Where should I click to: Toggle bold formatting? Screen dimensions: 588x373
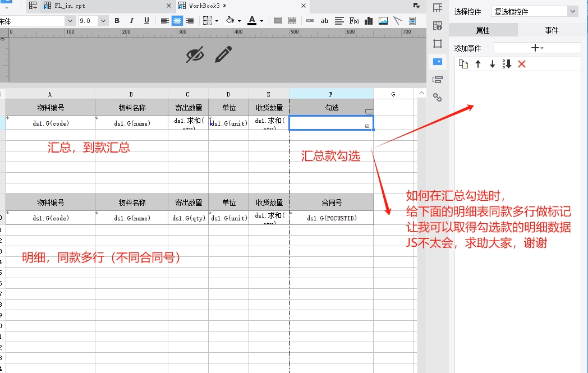coord(117,21)
